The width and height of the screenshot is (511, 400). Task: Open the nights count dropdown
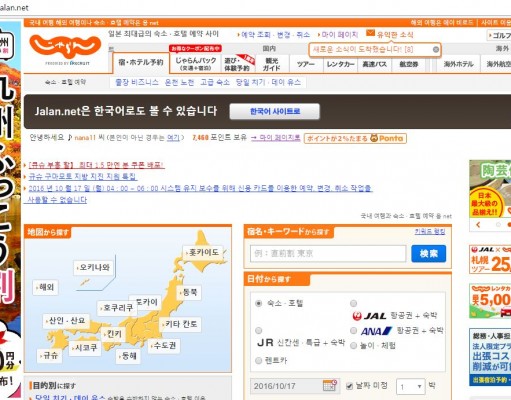[x=411, y=387]
